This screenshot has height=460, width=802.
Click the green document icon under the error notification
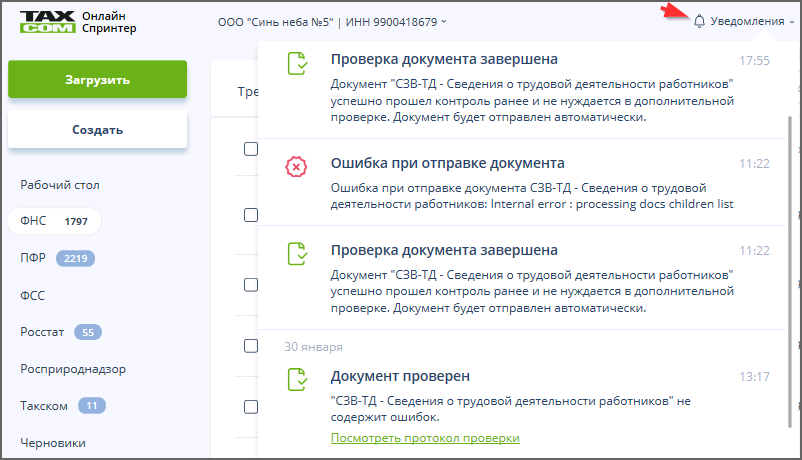pyautogui.click(x=296, y=254)
